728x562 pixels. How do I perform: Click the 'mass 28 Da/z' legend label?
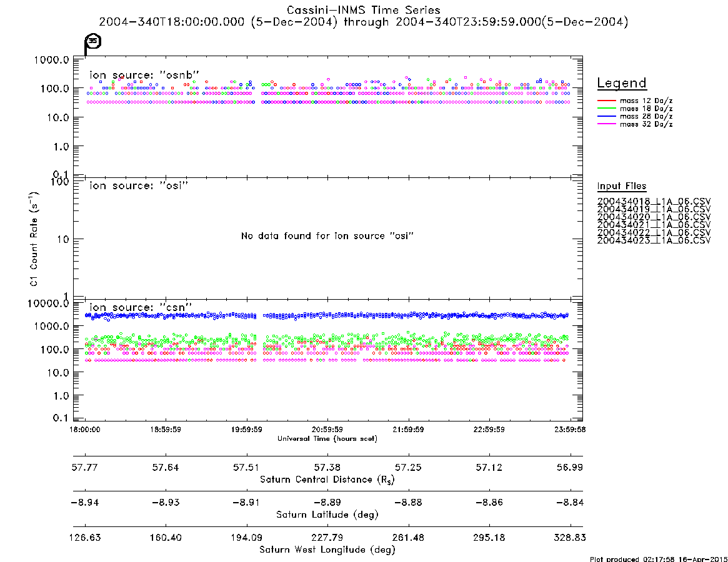(x=646, y=116)
